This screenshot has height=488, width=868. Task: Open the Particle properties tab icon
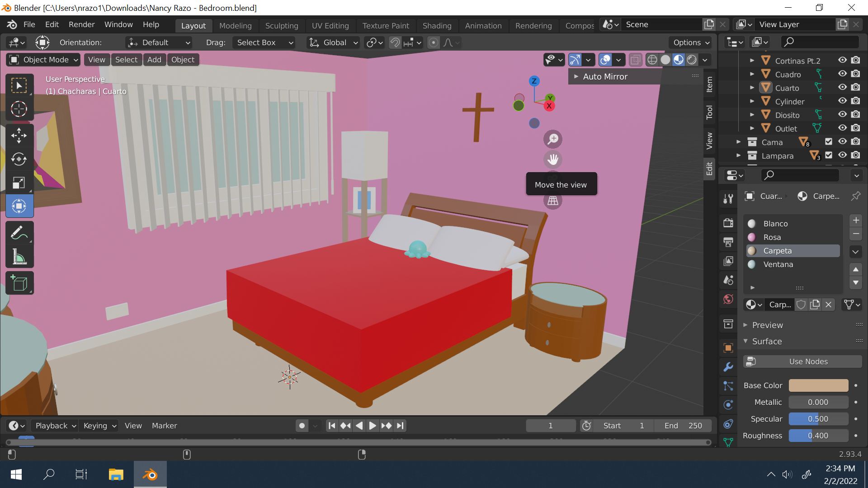click(x=728, y=386)
